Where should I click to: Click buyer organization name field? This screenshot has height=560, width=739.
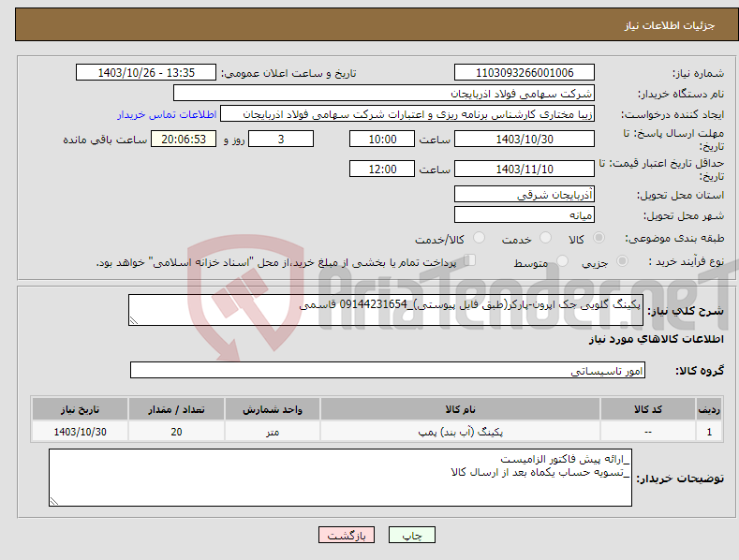click(x=384, y=93)
